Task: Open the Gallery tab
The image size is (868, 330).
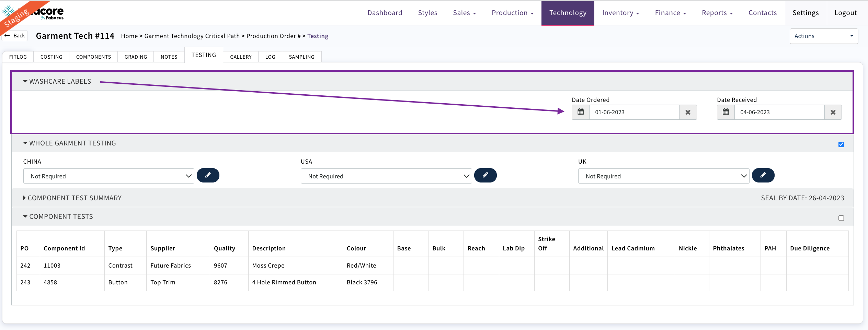Action: pos(241,57)
